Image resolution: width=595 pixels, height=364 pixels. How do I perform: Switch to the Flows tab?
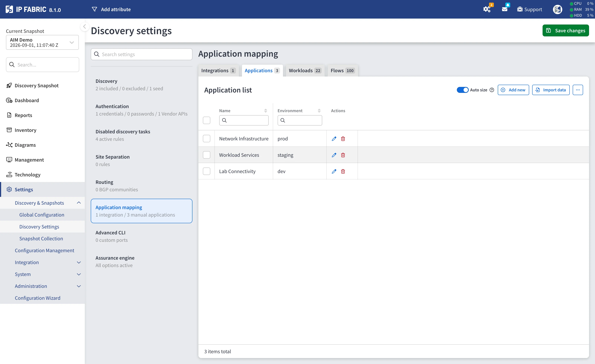(x=343, y=70)
